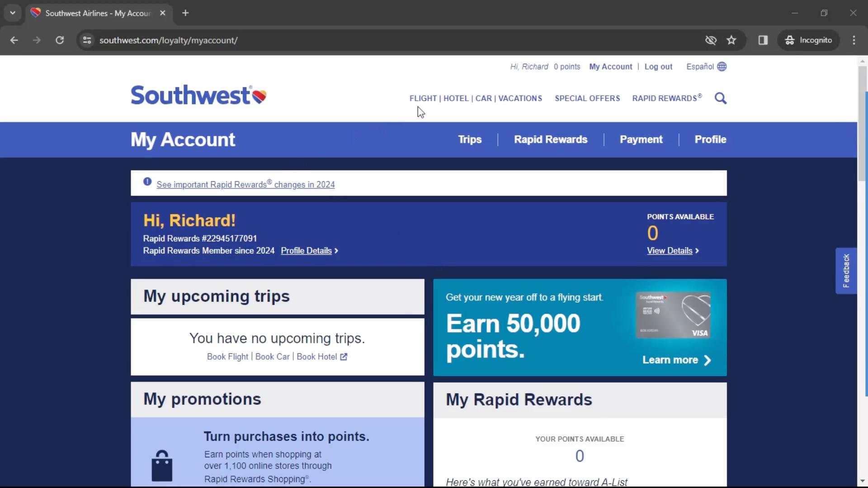Click Book Flight link

tap(227, 357)
